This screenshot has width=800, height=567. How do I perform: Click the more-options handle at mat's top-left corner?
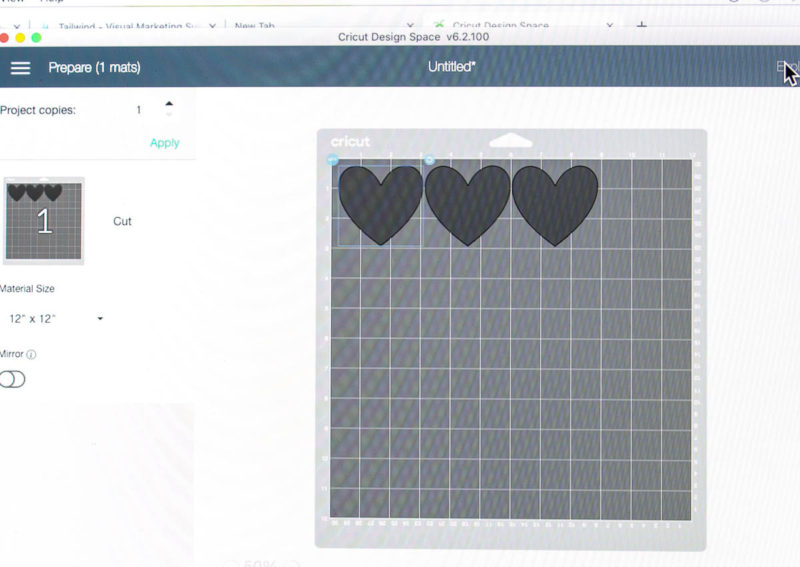pyautogui.click(x=332, y=160)
